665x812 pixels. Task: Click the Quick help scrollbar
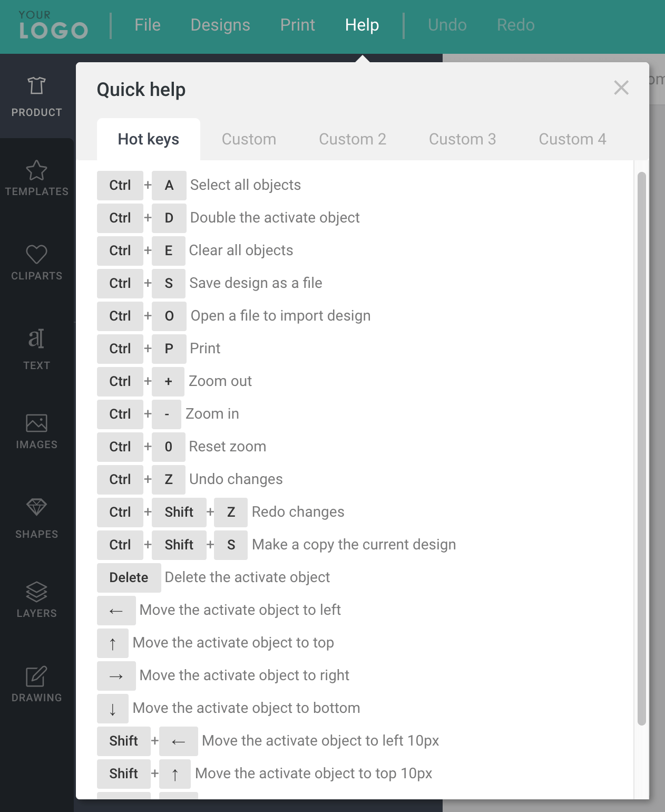tap(641, 448)
